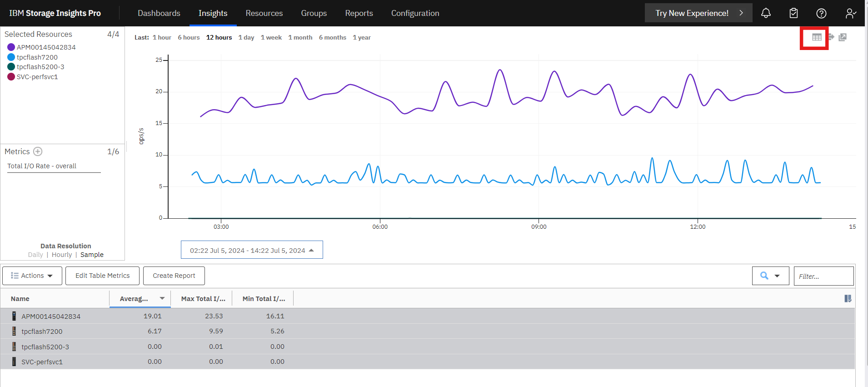Image resolution: width=868 pixels, height=387 pixels.
Task: Open the user profile icon
Action: click(x=851, y=13)
